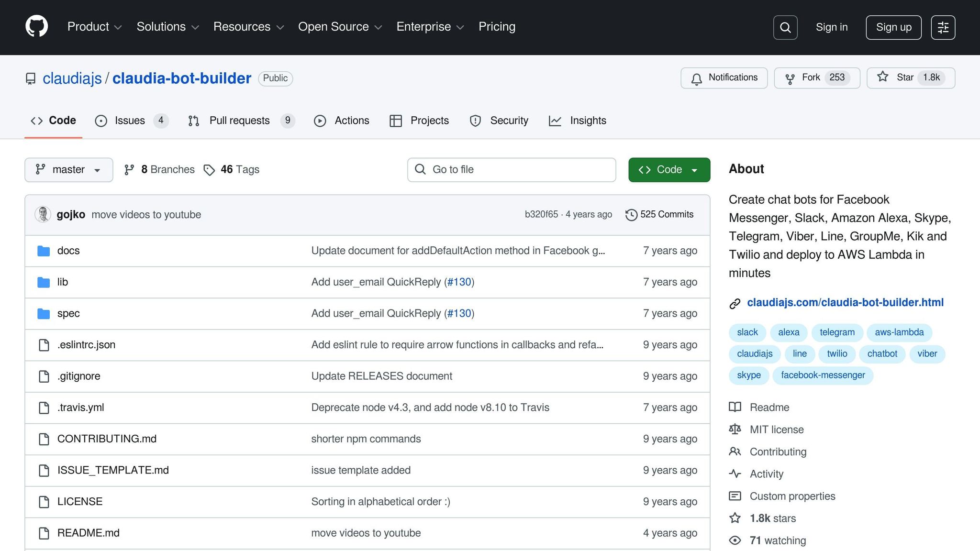Click the GitHub logo home icon
This screenshot has height=551, width=980.
pos(36,26)
